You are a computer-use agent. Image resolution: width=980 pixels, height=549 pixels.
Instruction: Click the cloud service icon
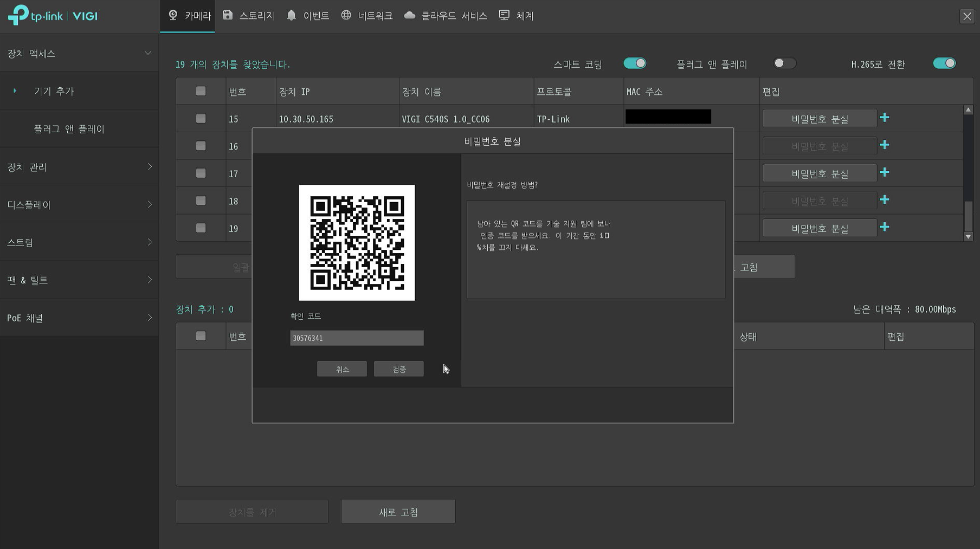coord(410,15)
